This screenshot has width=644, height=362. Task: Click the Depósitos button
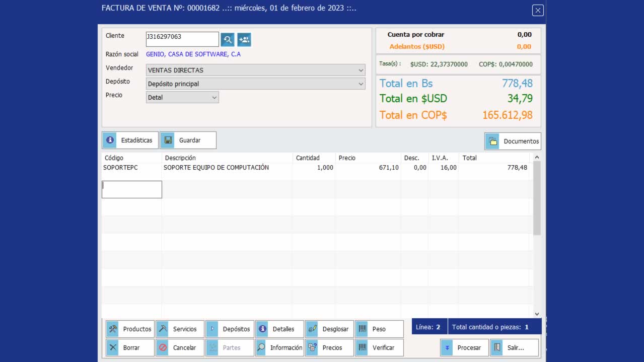(x=230, y=329)
